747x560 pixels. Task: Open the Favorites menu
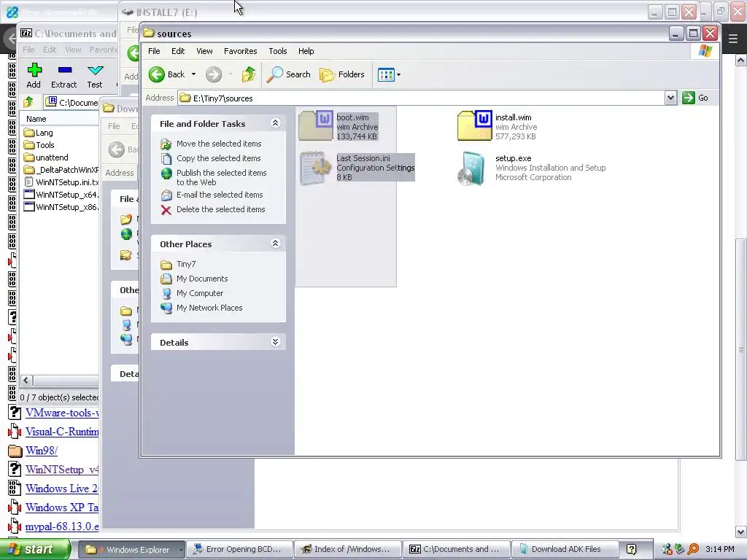[240, 51]
